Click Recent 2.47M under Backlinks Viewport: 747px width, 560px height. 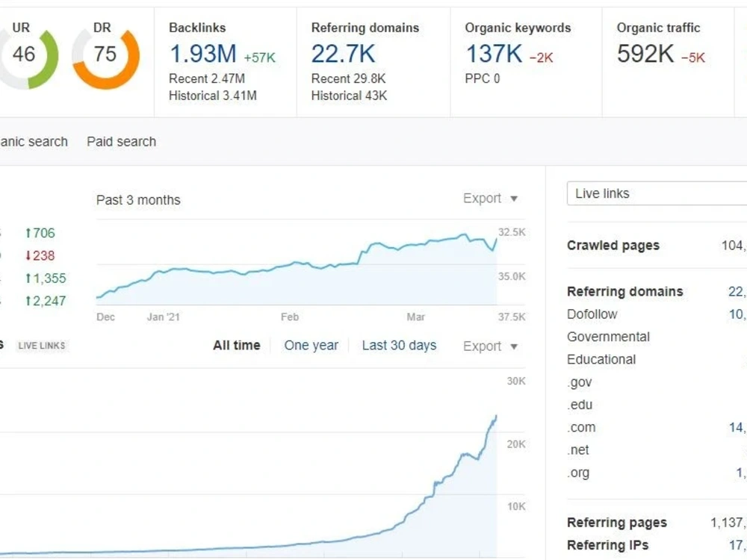207,78
